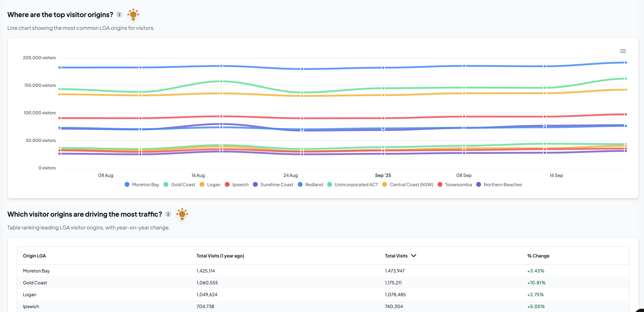Click Total Visits sort arrow
The image size is (644, 312).
point(413,256)
